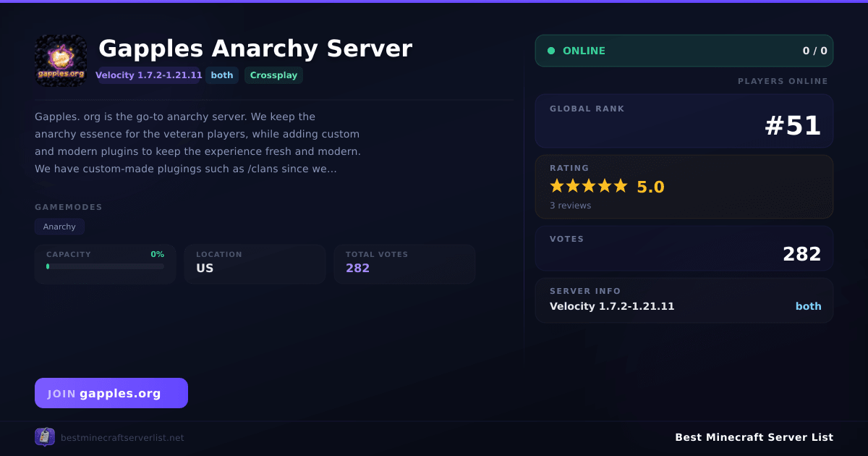This screenshot has width=868, height=456.
Task: Click the VOTES card label
Action: click(x=566, y=239)
